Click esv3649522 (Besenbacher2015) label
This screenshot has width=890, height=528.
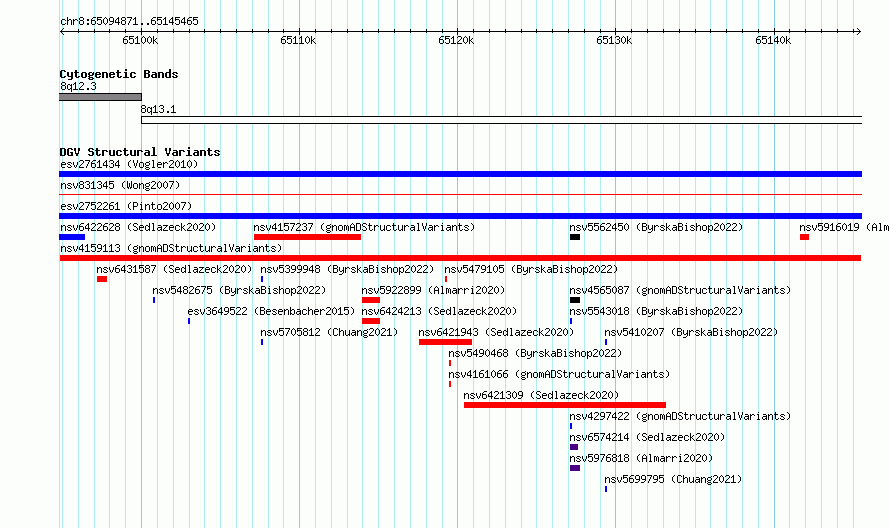coord(271,311)
